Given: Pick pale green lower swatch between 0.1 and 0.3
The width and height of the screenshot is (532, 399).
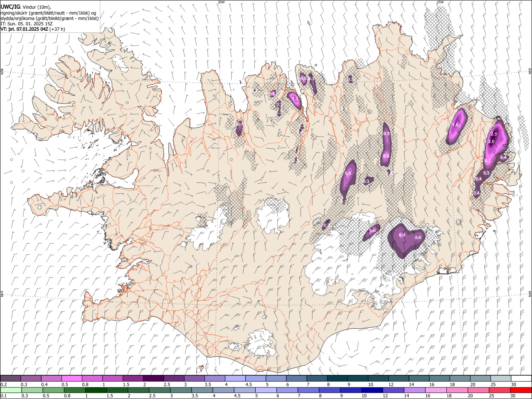Looking at the screenshot, I should point(11,390).
